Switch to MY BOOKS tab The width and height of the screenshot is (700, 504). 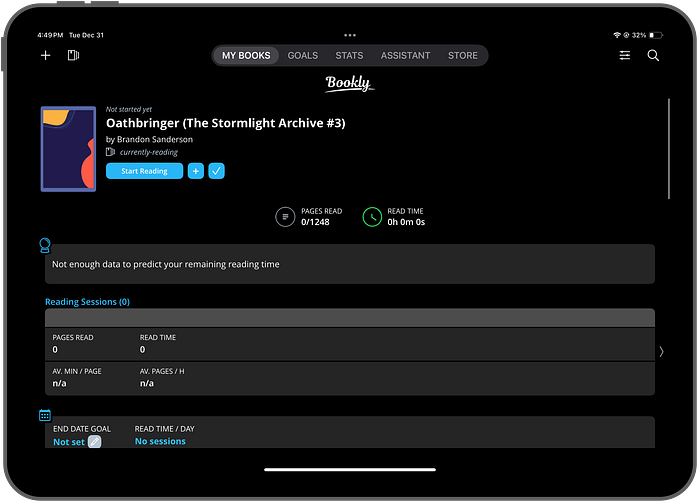(x=246, y=55)
